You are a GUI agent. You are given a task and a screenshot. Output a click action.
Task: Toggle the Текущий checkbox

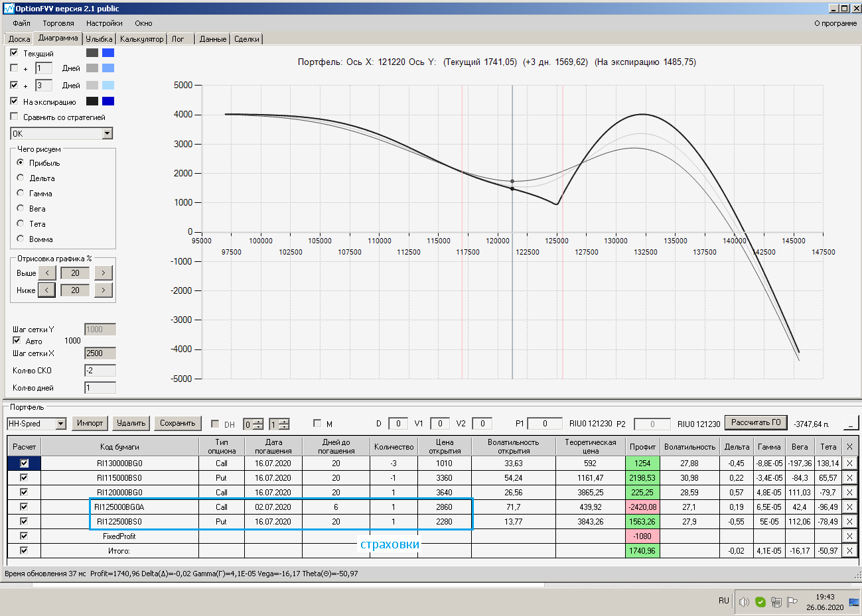14,52
